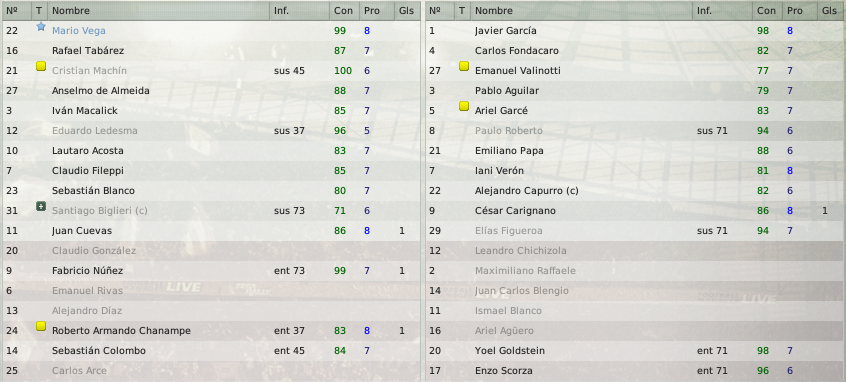Open Iani Verón's player profile

point(499,170)
